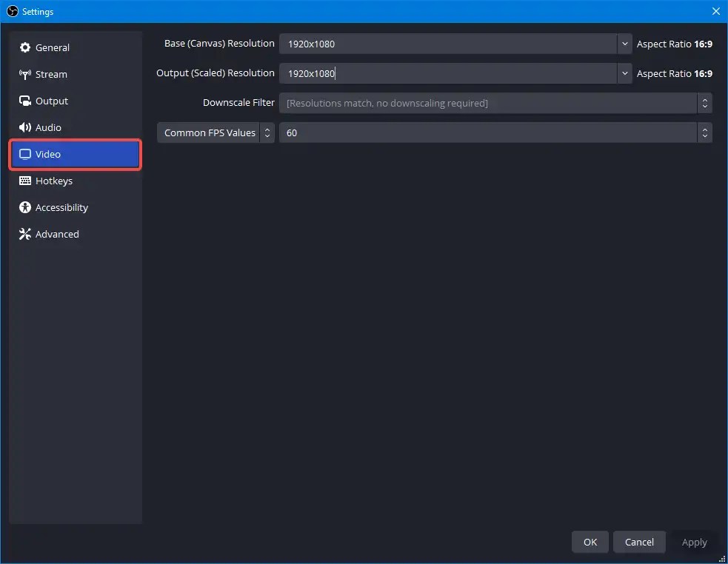
Task: Click the Hotkeys keyboard icon
Action: tap(24, 181)
